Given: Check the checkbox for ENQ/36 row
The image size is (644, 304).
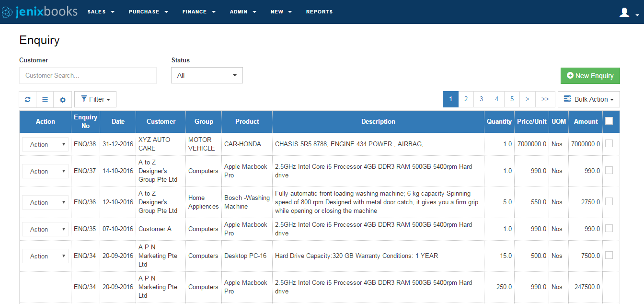Looking at the screenshot, I should click(609, 201).
